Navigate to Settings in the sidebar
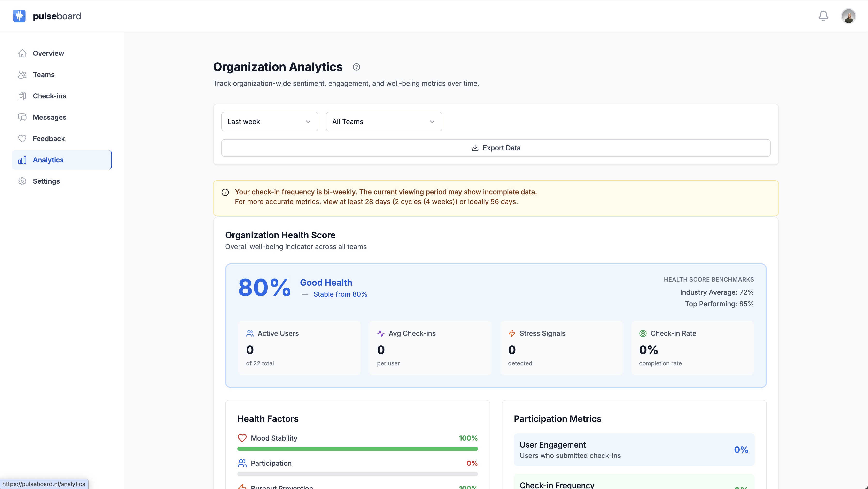Screen dimensions: 868x489 coord(46,181)
